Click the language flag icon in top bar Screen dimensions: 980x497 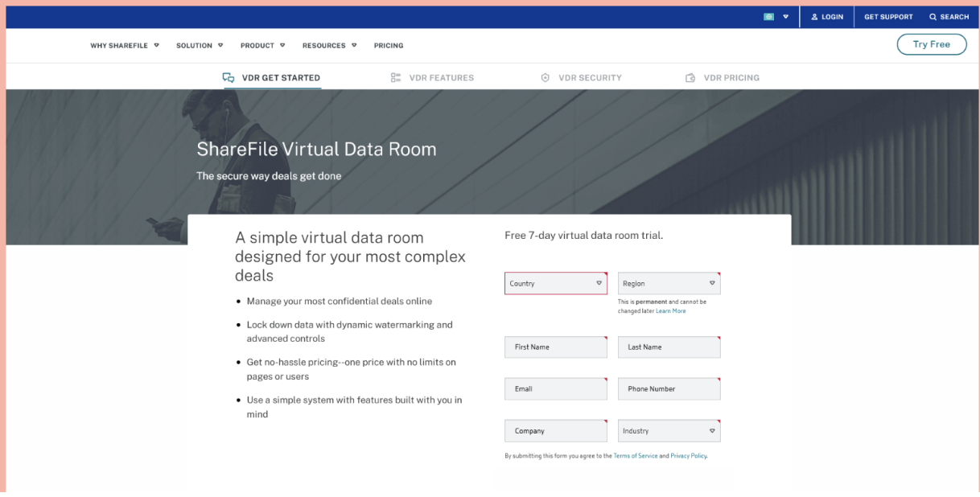[769, 17]
